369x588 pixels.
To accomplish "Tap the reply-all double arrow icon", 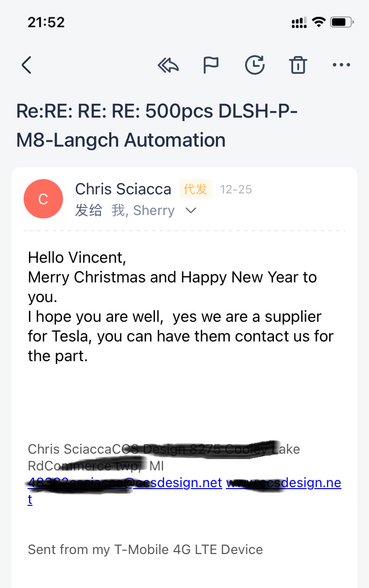I will [168, 65].
